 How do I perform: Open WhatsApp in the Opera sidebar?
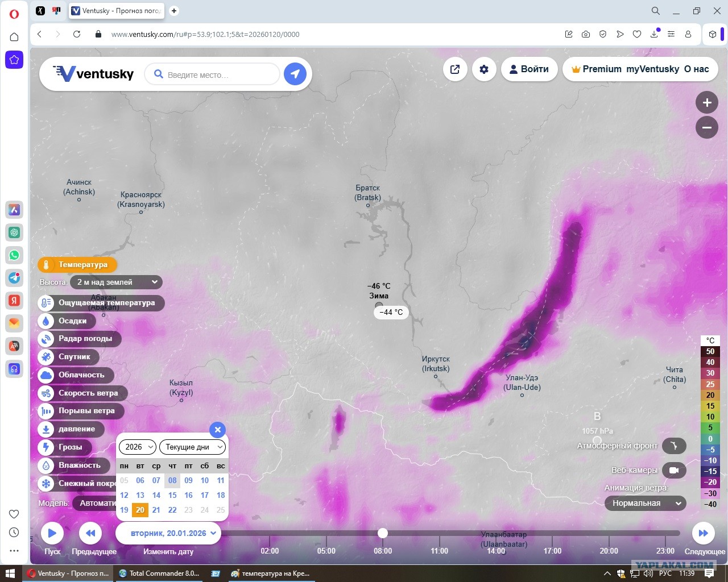click(x=14, y=255)
